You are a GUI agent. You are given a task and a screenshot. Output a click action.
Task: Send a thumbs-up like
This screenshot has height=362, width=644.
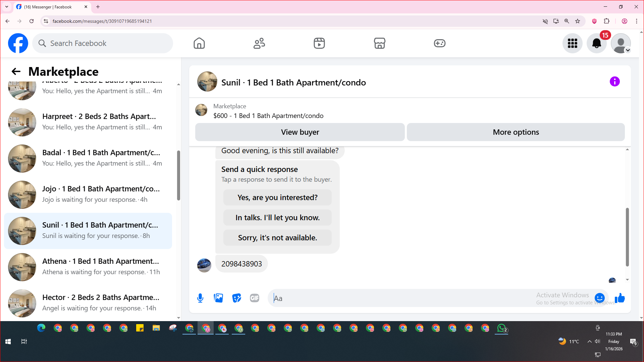(620, 298)
